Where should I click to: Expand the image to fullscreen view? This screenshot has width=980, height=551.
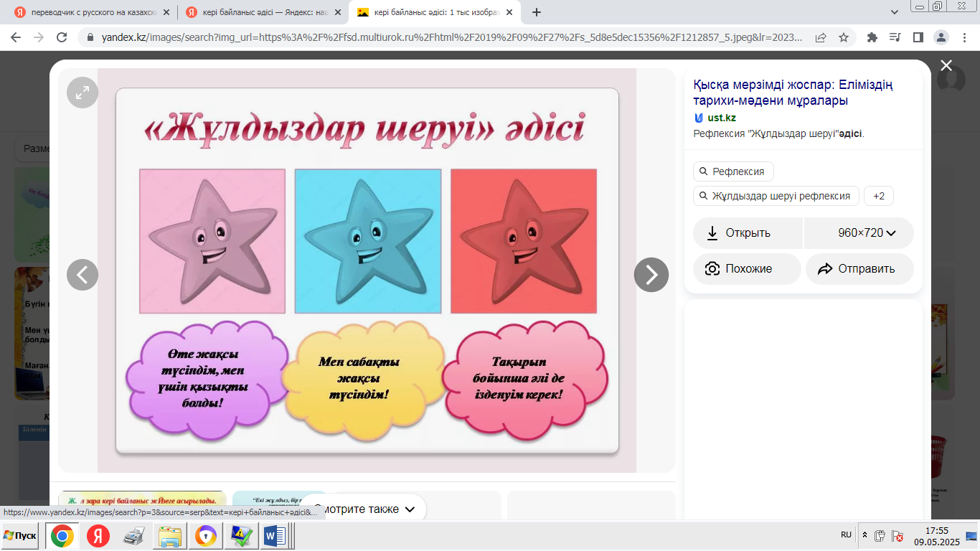[x=83, y=92]
